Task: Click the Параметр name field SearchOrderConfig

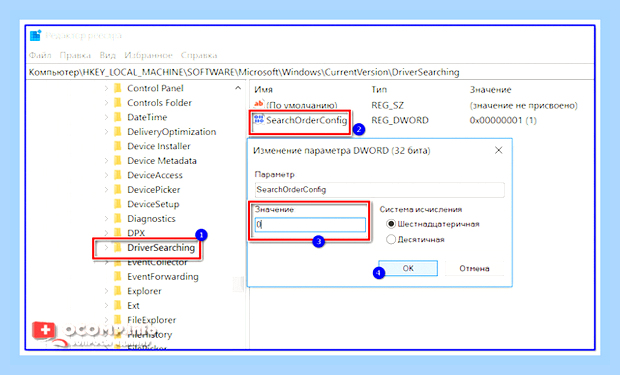Action: 380,189
